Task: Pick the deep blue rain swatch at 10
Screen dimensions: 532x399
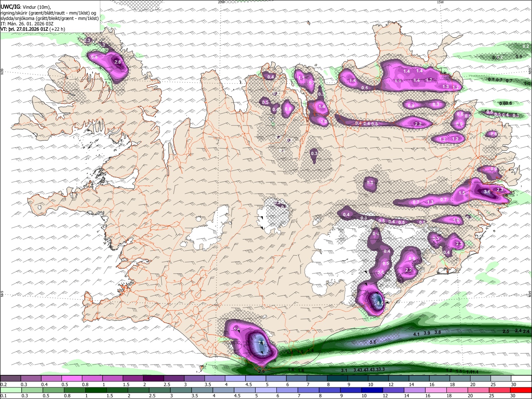Action: 372,390
